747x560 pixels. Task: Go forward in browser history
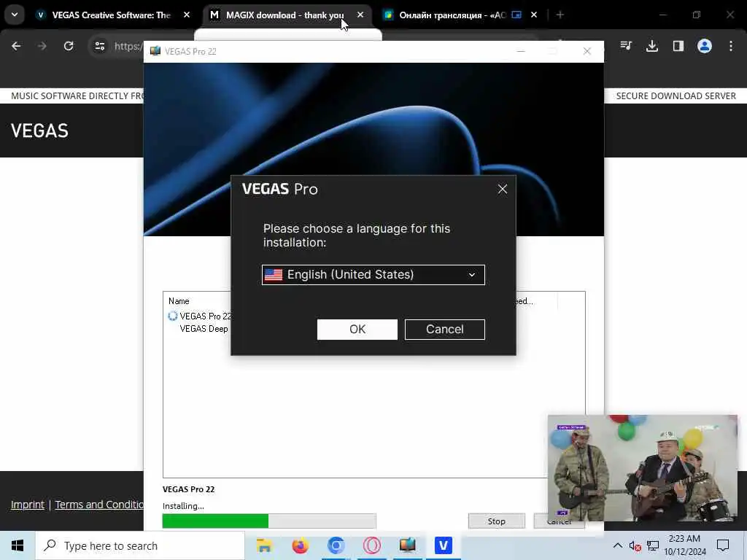click(x=42, y=46)
